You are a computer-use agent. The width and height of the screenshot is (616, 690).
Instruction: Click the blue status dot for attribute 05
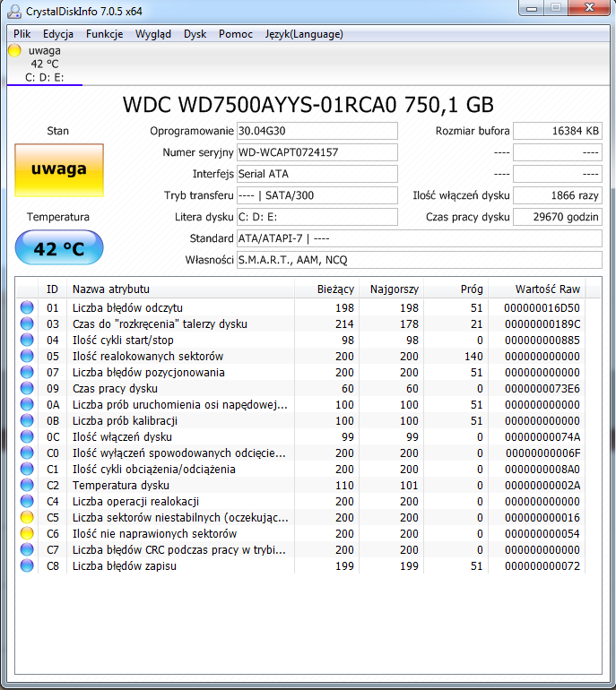tap(27, 357)
